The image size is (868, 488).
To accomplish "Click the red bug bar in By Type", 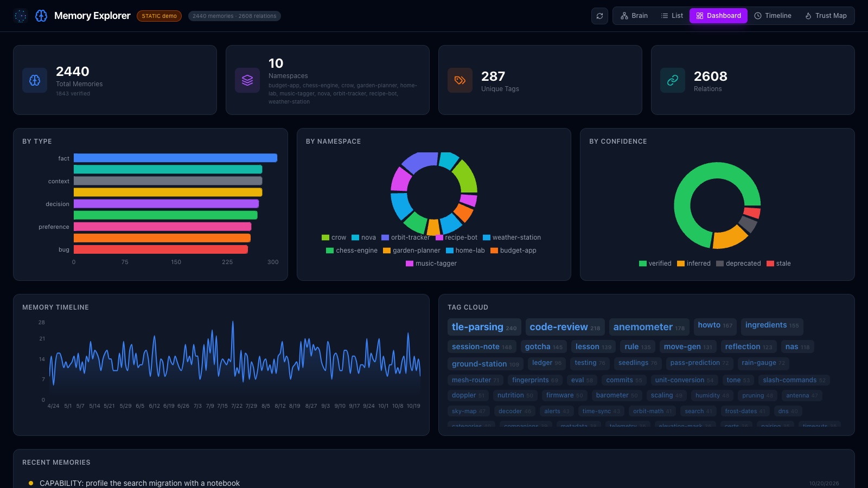I will 161,249.
